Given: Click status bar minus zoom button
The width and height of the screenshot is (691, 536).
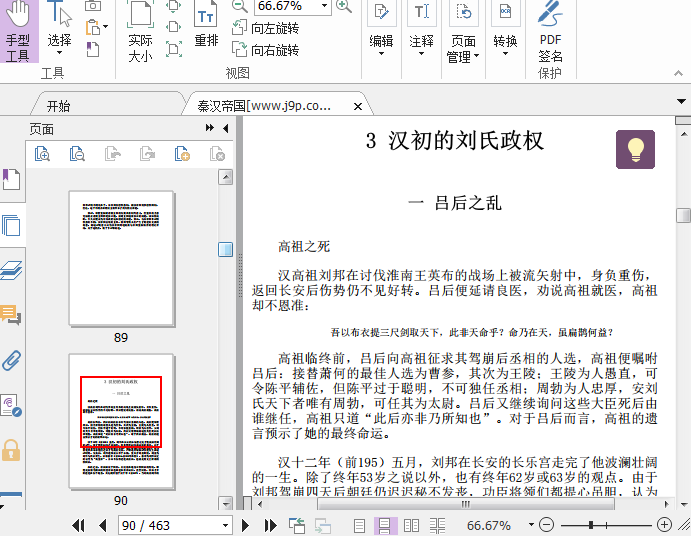Looking at the screenshot, I should tap(546, 525).
